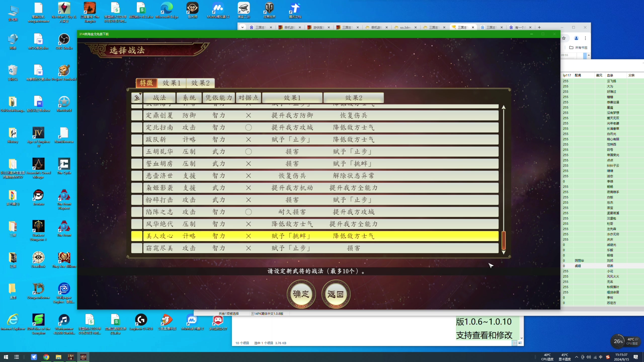644x362 pixels.
Task: Tick the checkbox for 美人攻心
Action: click(x=137, y=236)
